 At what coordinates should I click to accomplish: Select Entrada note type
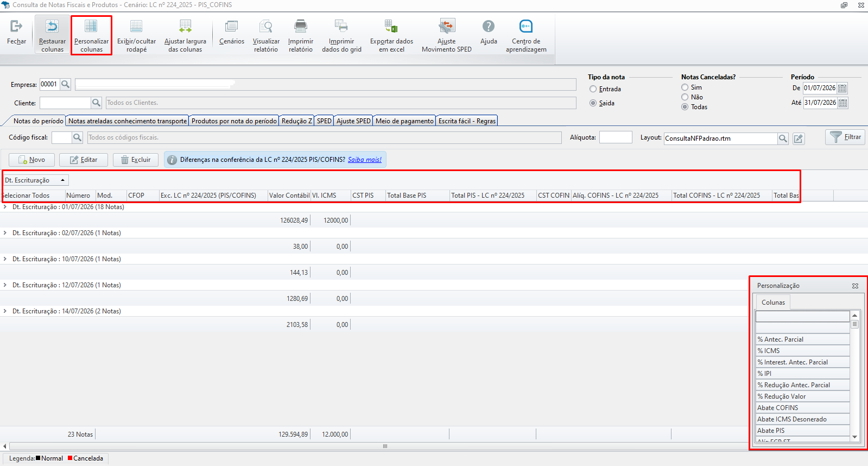pos(593,89)
